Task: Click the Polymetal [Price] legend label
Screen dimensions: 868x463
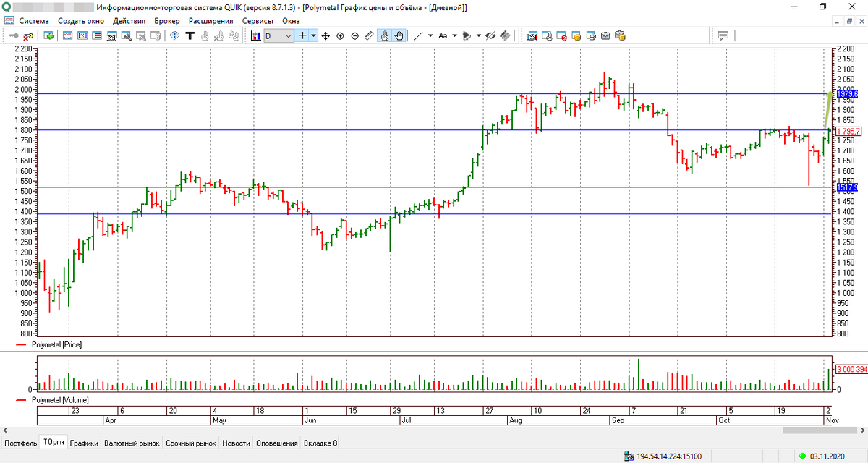Action: [56, 346]
